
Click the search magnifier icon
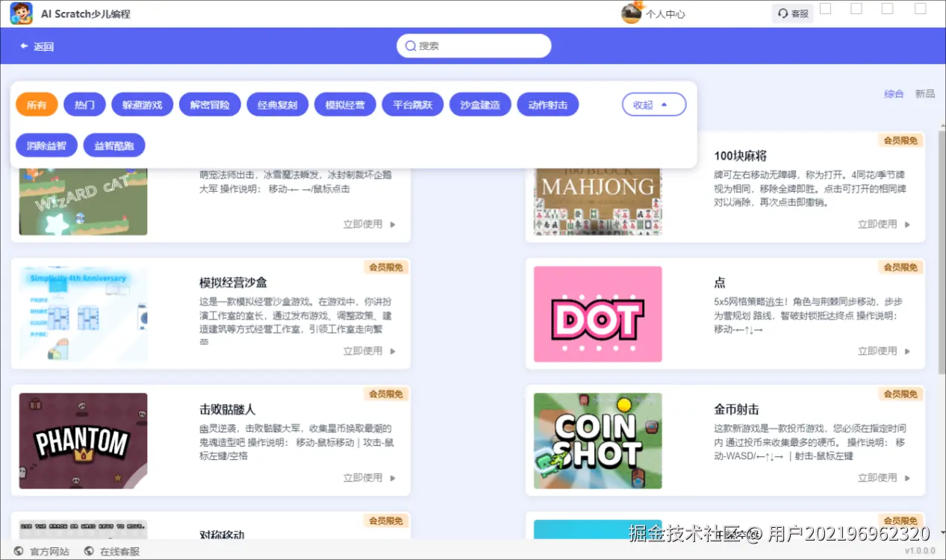[x=410, y=46]
